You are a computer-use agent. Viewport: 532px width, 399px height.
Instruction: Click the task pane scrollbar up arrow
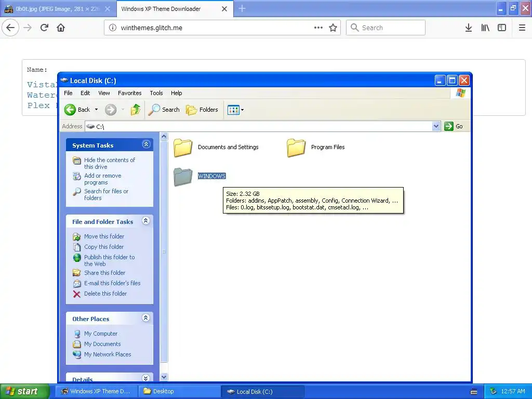[164, 137]
